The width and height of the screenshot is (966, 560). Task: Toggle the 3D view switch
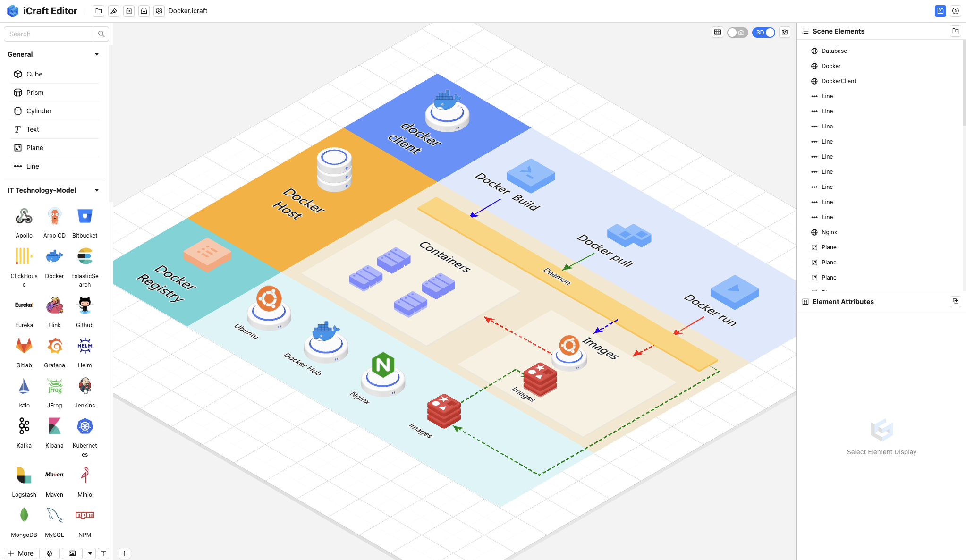763,33
